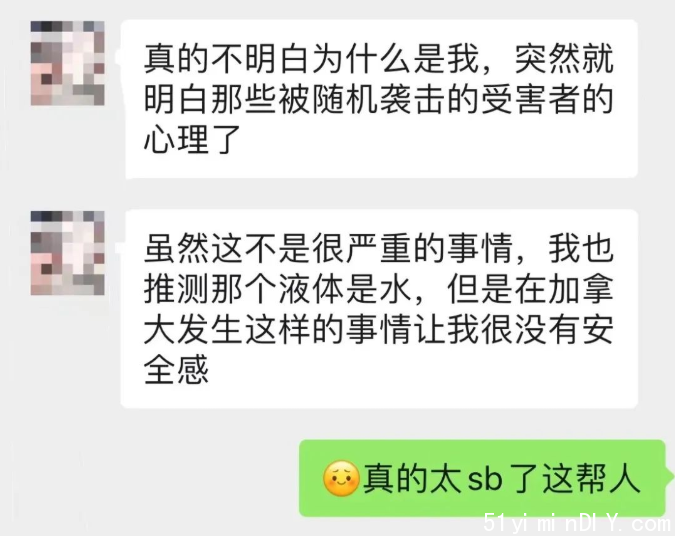675x539 pixels.
Task: Click the words 真的太sb了这帮人
Action: tap(502, 478)
